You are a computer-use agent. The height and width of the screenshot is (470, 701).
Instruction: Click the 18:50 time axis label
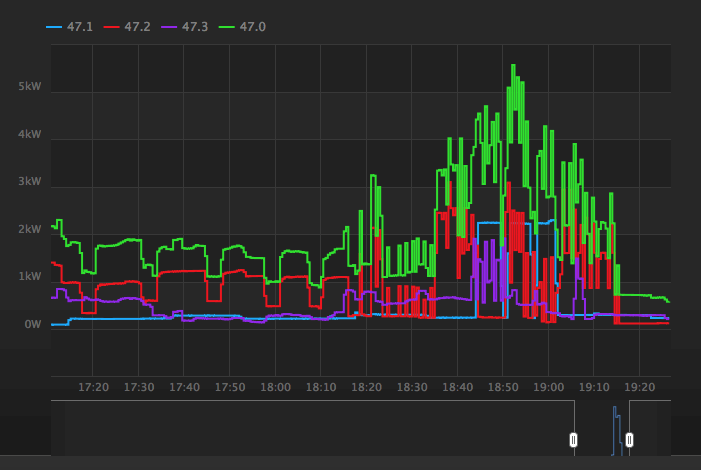503,387
